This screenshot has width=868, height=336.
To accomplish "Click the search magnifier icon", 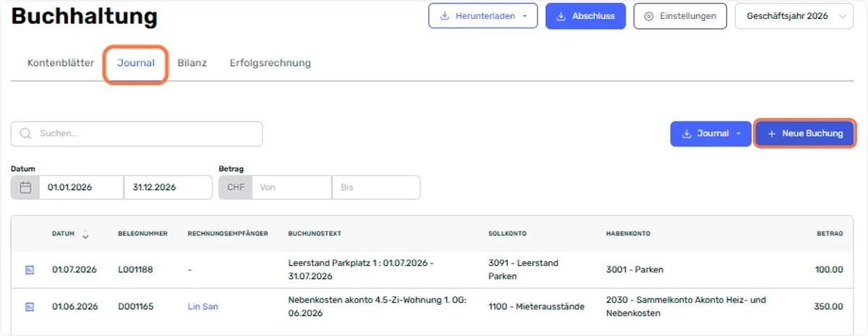I will click(26, 134).
